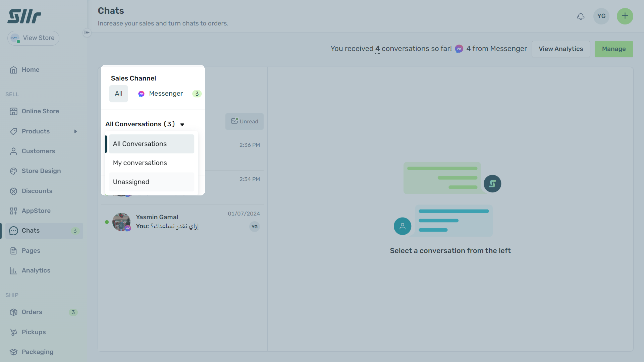Screen dimensions: 644x362
Task: Click the green plus add button
Action: [625, 16]
